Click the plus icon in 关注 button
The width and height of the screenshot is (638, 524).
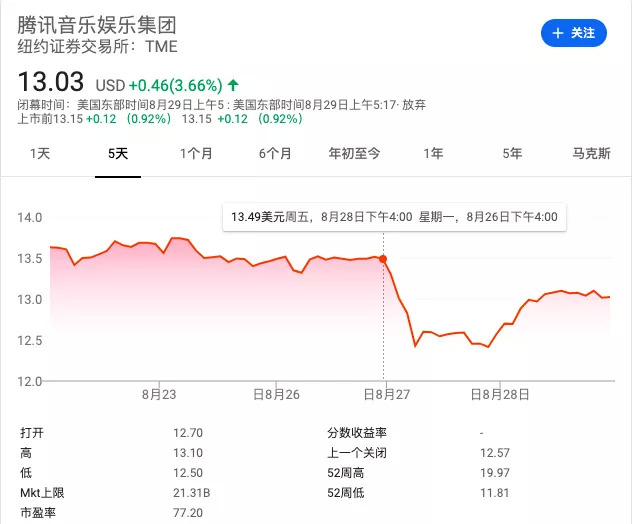[557, 33]
